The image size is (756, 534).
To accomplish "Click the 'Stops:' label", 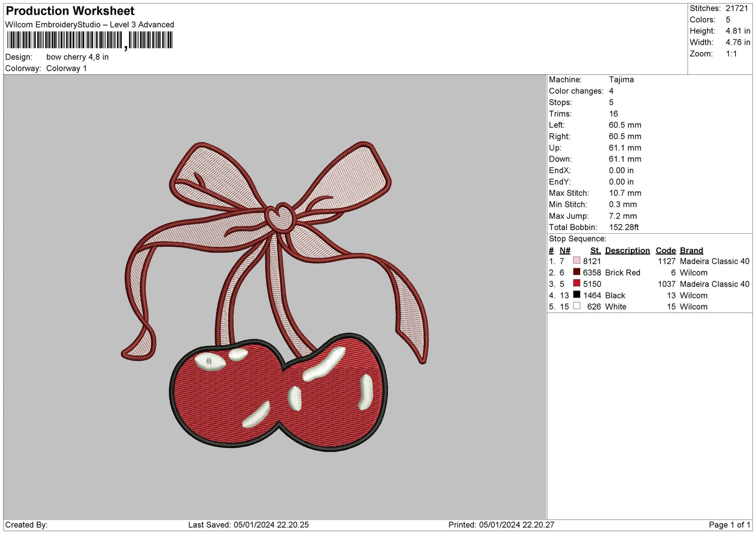I will [x=560, y=103].
